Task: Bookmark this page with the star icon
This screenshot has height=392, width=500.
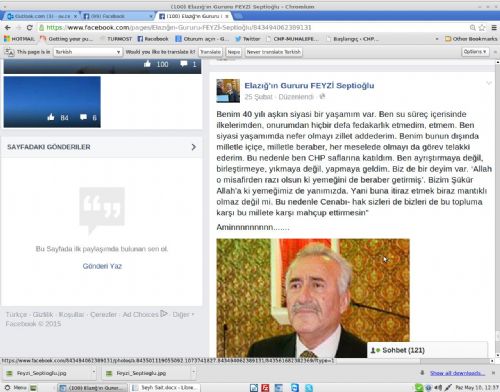Action: tap(482, 27)
